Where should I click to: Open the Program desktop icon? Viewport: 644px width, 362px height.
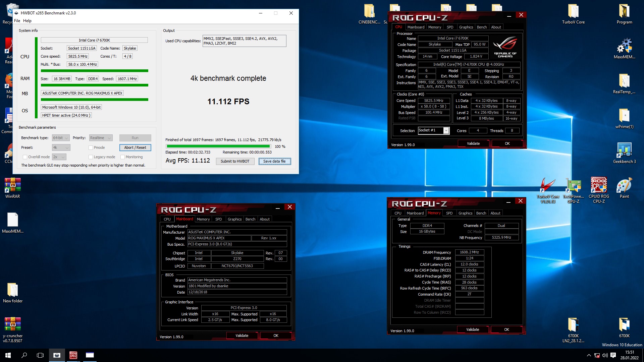[624, 14]
